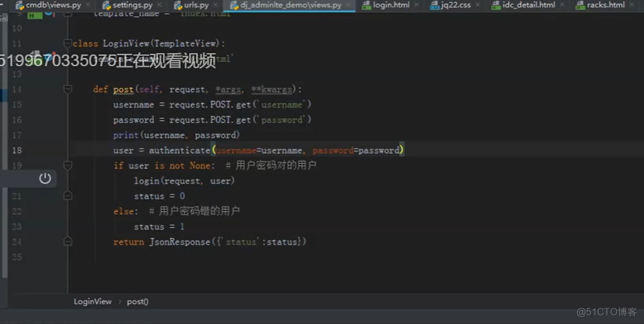
Task: Click '*args' in the method signature
Action: pyautogui.click(x=228, y=90)
